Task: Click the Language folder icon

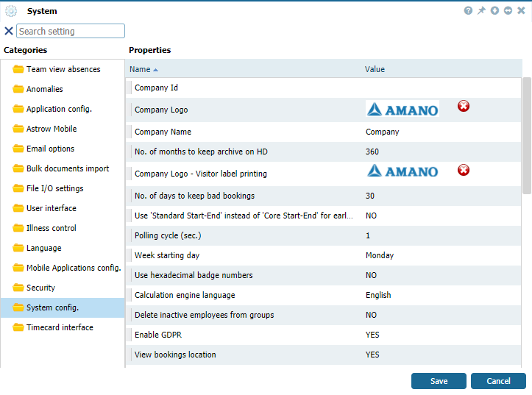Action: point(18,248)
